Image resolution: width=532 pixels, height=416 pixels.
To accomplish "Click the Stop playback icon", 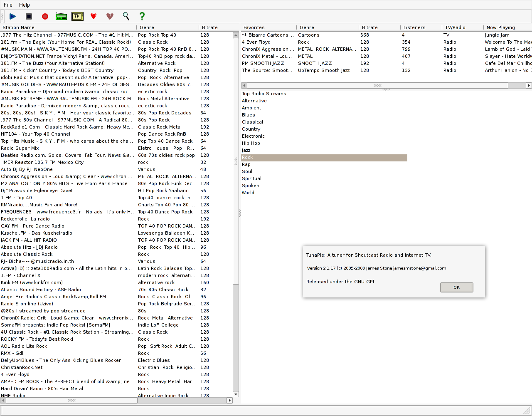I will tap(29, 16).
